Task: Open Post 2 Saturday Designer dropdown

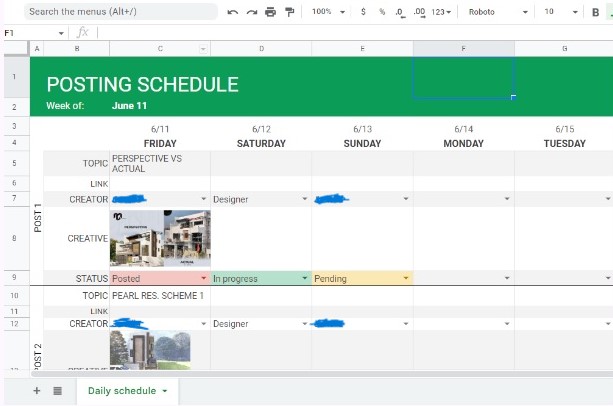Action: [x=305, y=324]
